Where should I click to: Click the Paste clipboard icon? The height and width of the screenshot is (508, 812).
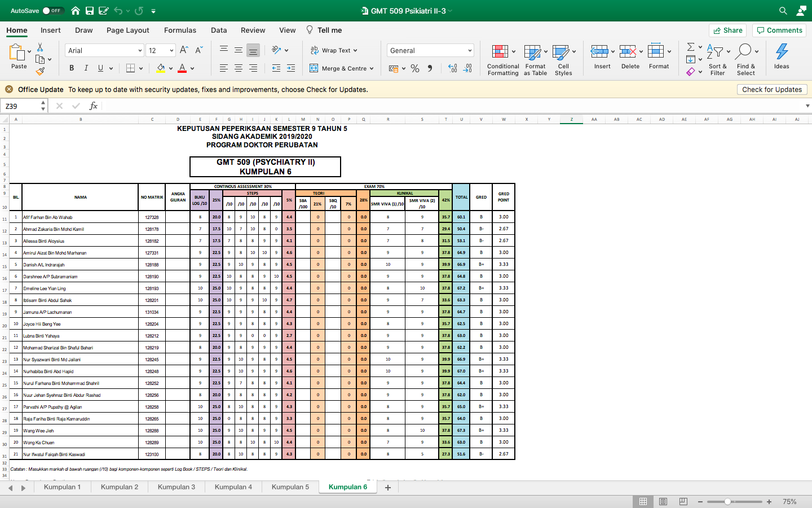pos(17,52)
